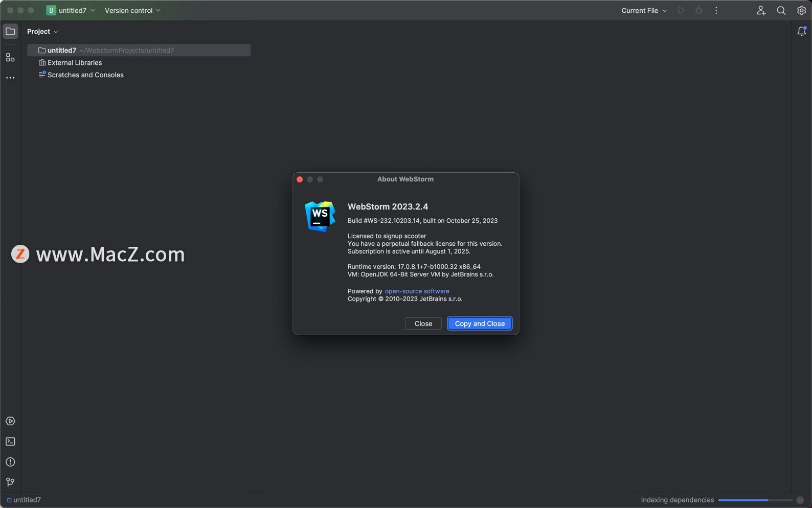Open the Problems tool window icon
812x508 pixels.
point(10,462)
